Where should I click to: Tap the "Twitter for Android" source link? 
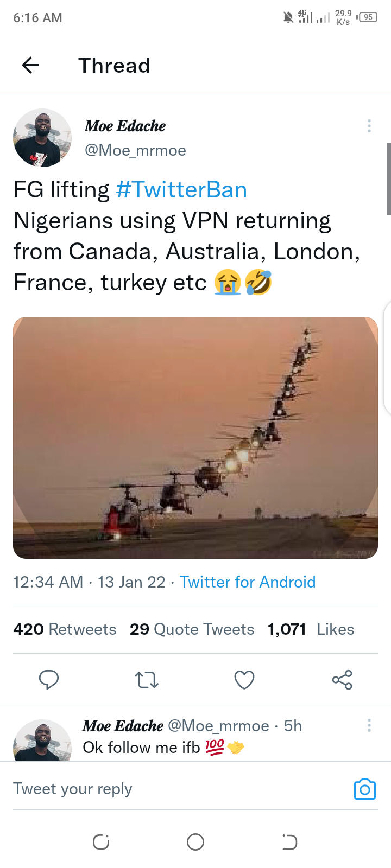[x=248, y=582]
